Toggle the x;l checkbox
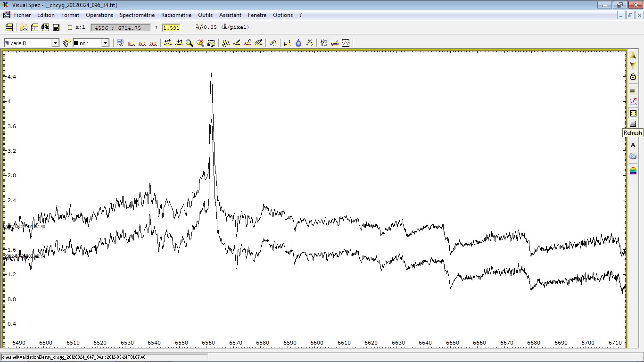 70,27
